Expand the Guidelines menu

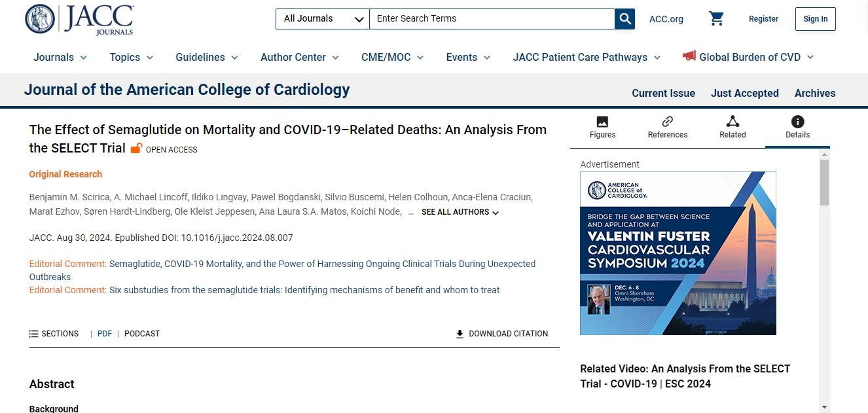pos(206,58)
